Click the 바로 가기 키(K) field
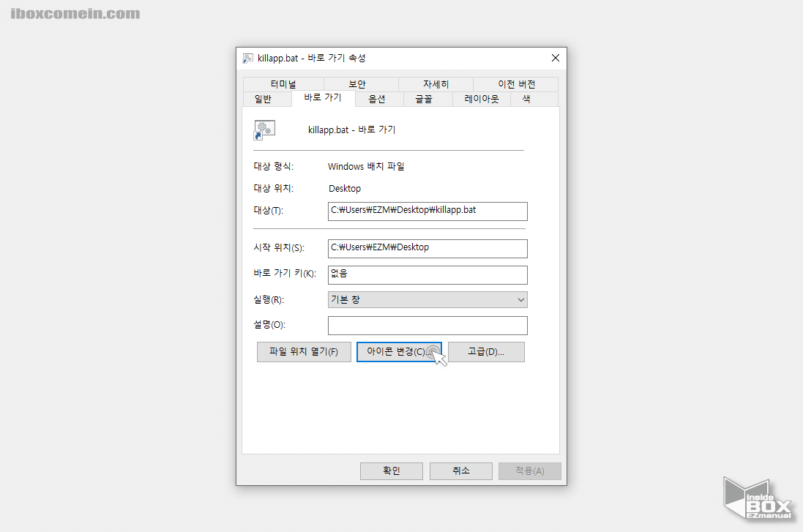 (x=427, y=274)
